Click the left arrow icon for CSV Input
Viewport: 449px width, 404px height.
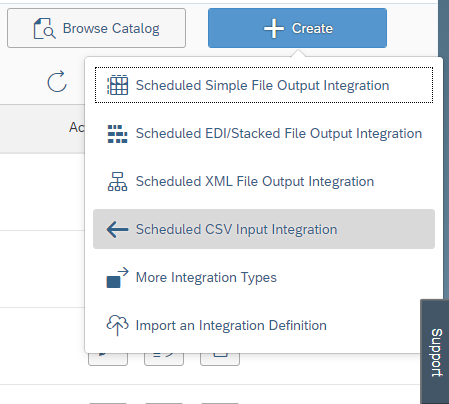pyautogui.click(x=117, y=229)
